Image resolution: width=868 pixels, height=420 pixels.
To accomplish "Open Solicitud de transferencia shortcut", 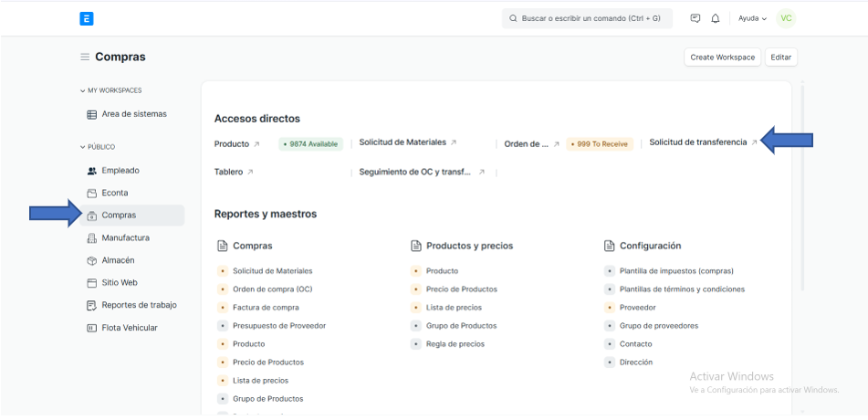I will point(698,142).
